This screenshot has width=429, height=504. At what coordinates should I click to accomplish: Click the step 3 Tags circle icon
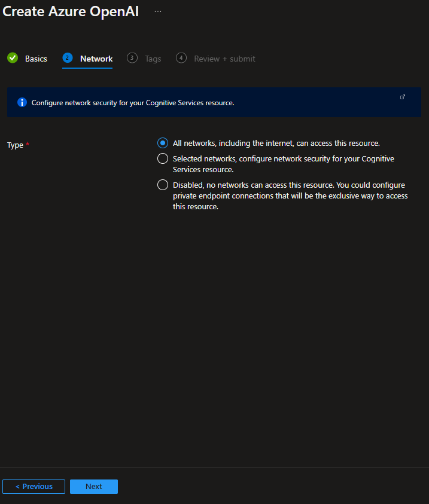(132, 58)
